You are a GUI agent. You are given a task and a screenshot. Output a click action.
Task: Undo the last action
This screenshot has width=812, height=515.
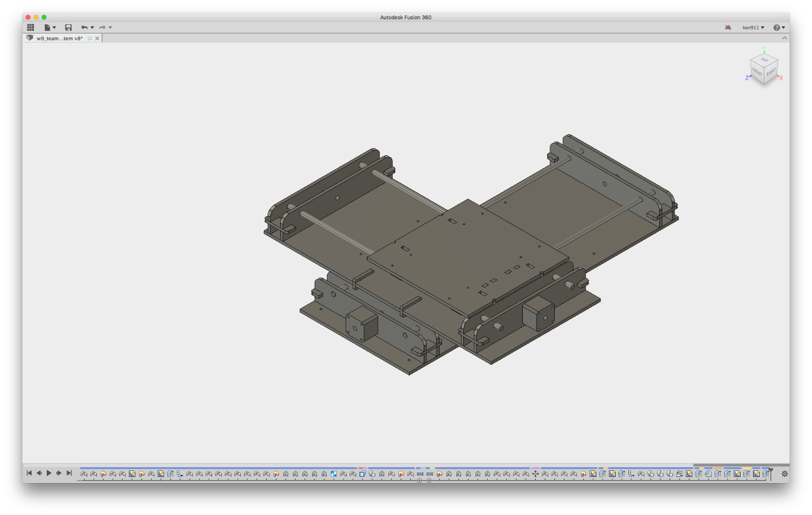pos(84,27)
